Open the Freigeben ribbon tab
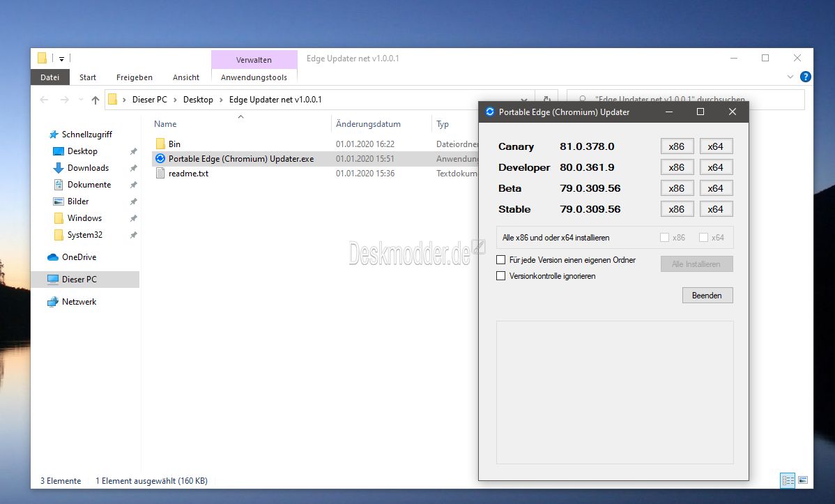 coord(135,77)
